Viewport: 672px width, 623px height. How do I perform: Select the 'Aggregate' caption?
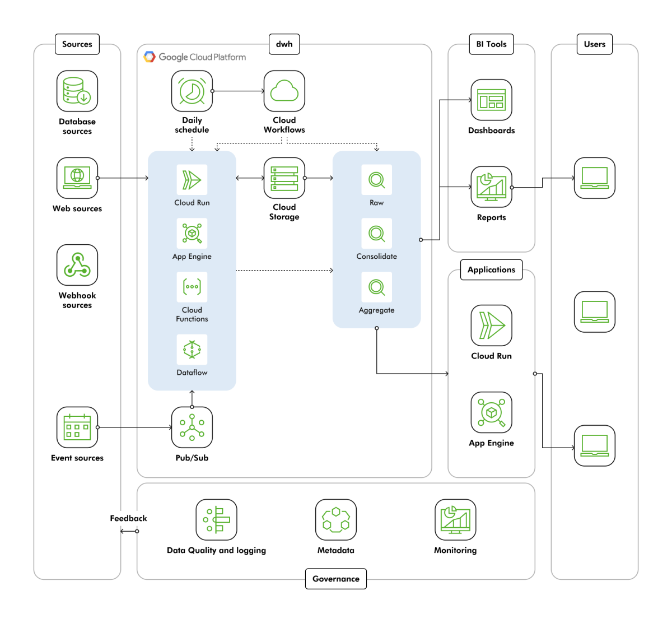(x=377, y=310)
